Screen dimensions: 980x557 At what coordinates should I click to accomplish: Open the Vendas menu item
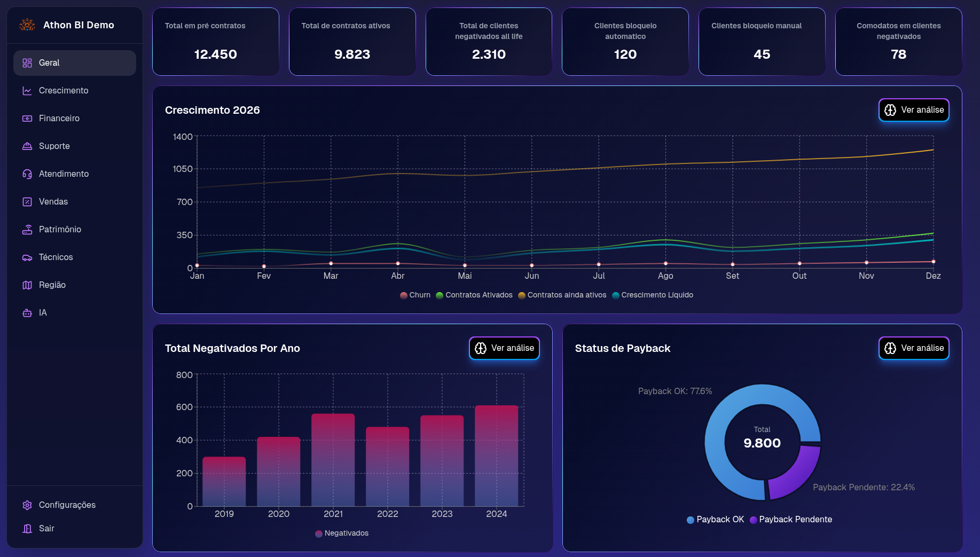[x=53, y=202]
